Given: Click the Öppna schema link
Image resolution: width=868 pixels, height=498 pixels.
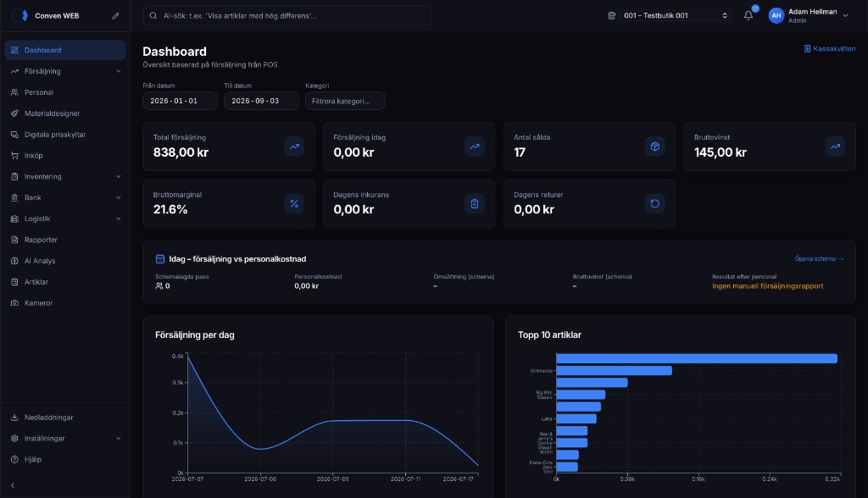Looking at the screenshot, I should [x=819, y=258].
